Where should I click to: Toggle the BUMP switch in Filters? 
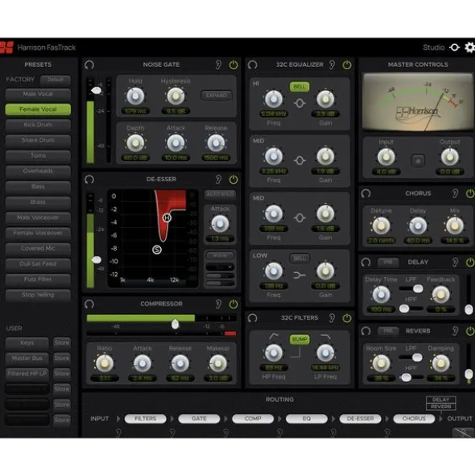click(x=299, y=339)
